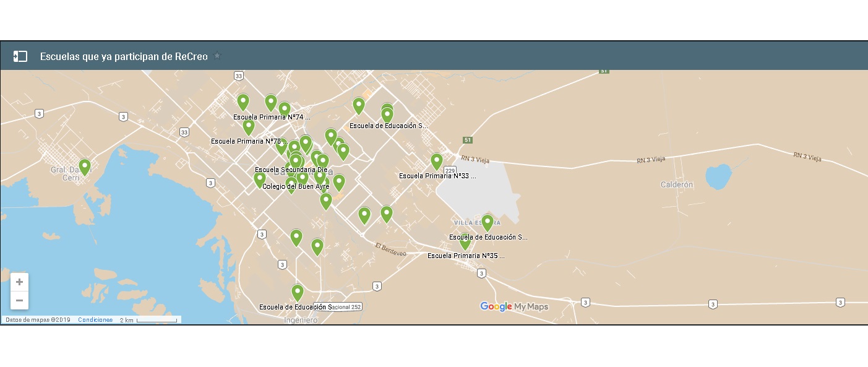
Task: Open the Condiciones terms link
Action: (x=95, y=320)
